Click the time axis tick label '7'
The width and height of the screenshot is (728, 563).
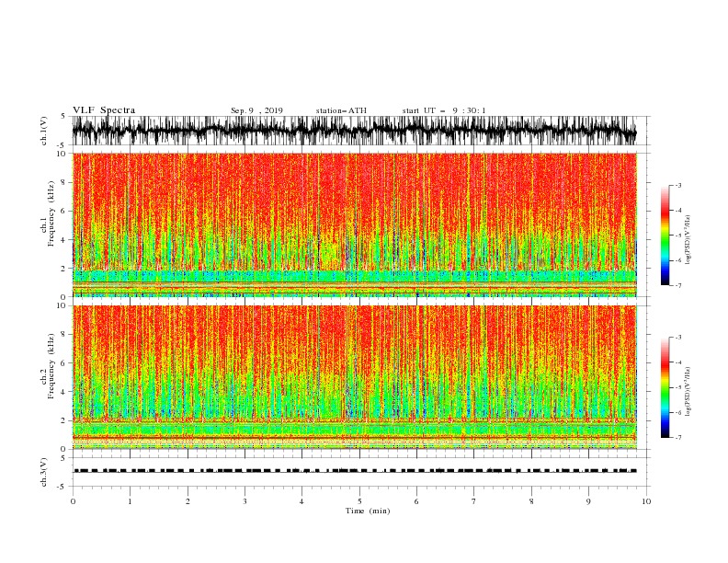point(474,501)
